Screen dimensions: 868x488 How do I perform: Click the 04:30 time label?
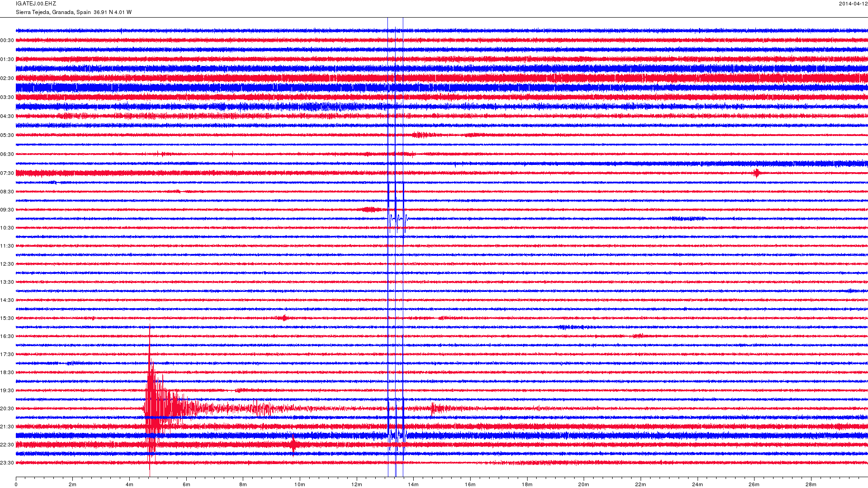[x=7, y=116]
